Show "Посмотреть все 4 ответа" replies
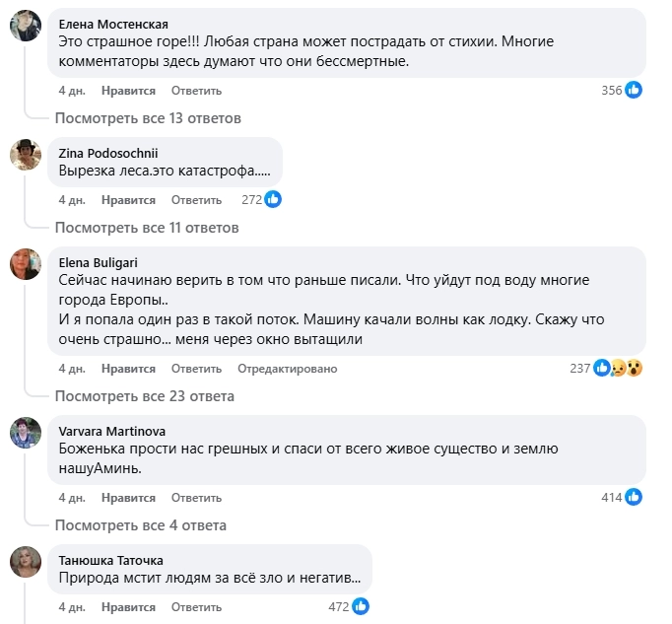Image resolution: width=672 pixels, height=624 pixels. 141,525
